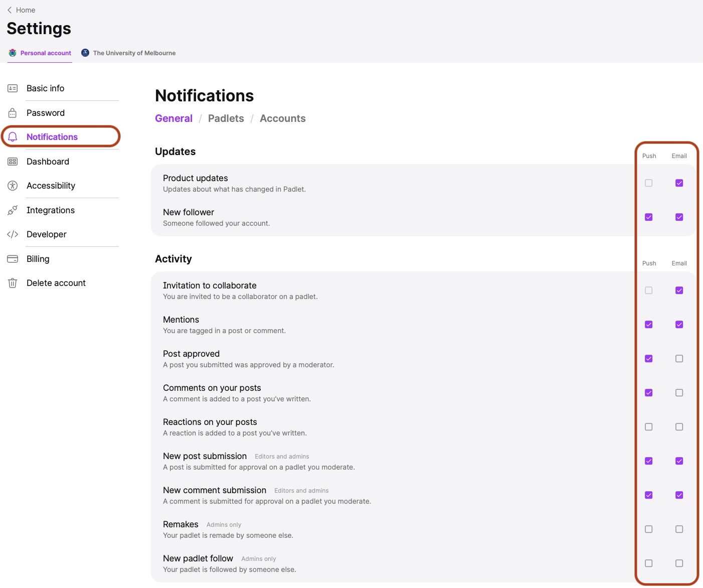Screen dimensions: 703x588
Task: Uncheck email for New comment submission
Action: point(679,495)
